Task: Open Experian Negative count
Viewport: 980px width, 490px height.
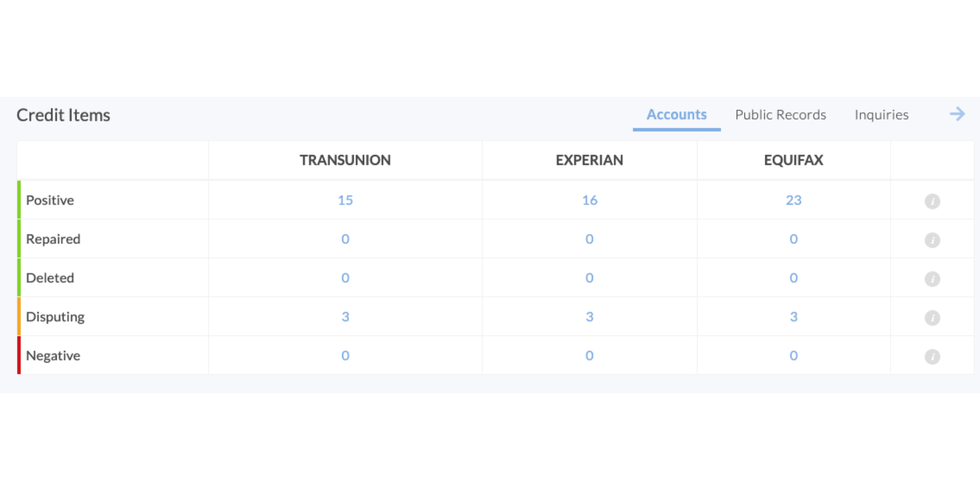Action: [x=590, y=356]
